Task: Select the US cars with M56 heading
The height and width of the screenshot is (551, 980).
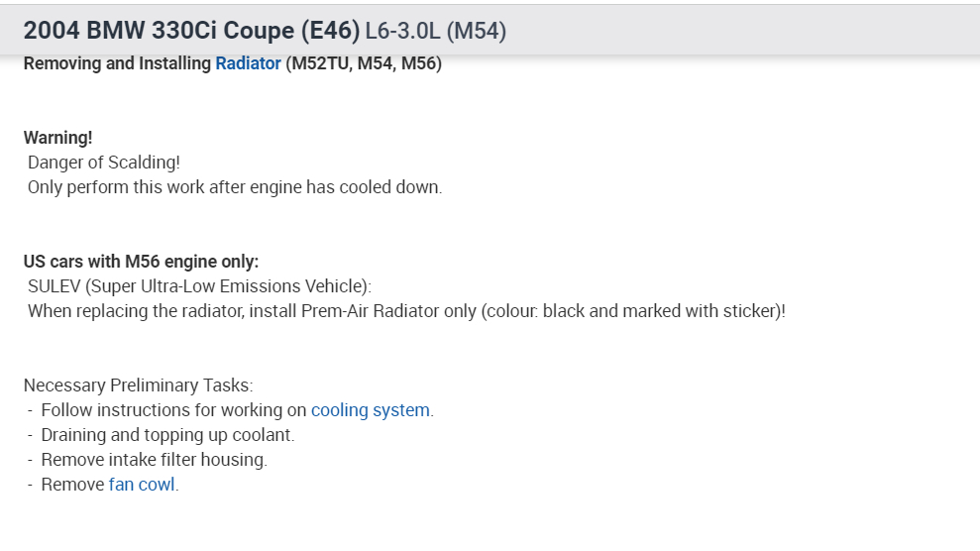Action: [x=141, y=262]
